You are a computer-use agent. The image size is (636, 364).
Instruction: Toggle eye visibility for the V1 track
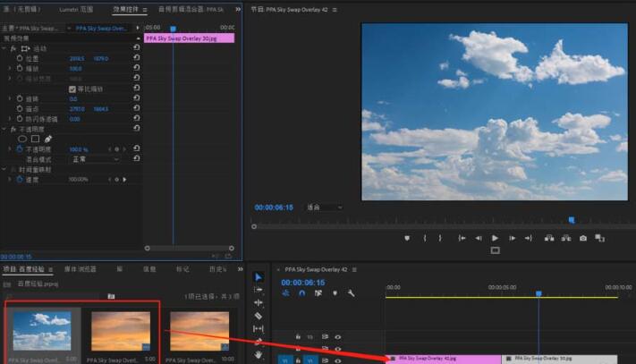pos(338,360)
